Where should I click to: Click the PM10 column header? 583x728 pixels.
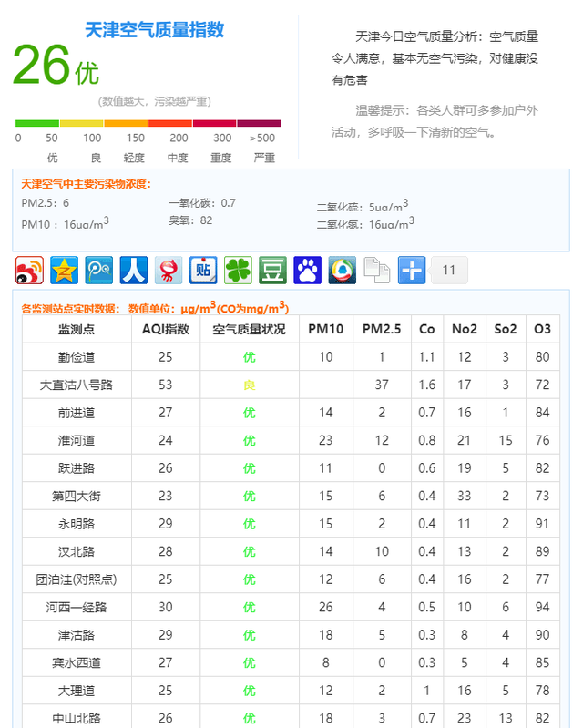326,329
